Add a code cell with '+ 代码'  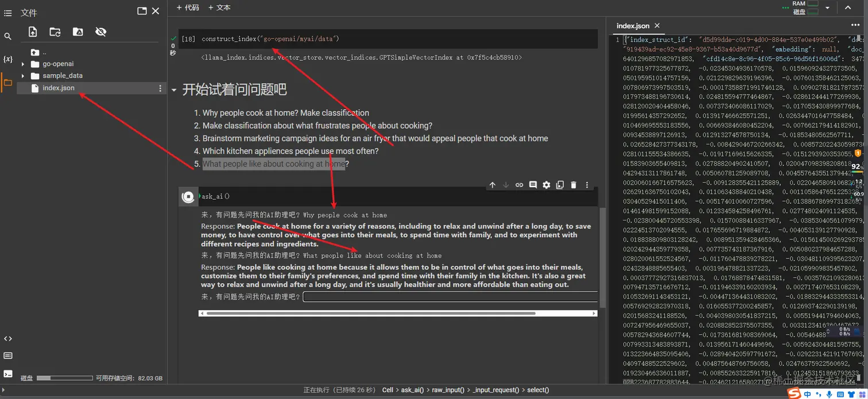coord(188,7)
